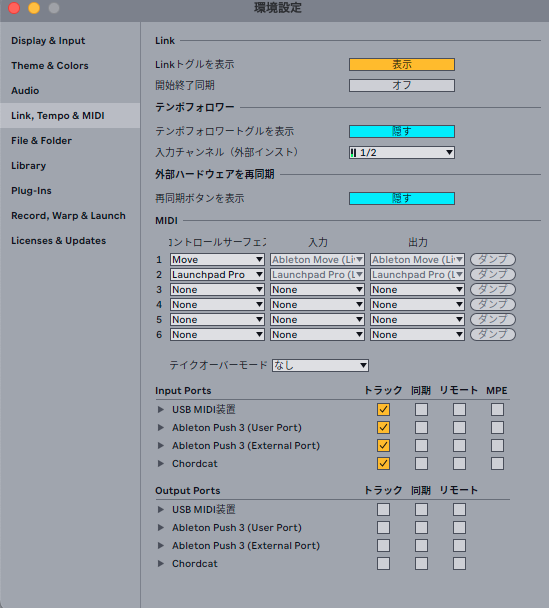Image resolution: width=549 pixels, height=608 pixels.
Task: Click the ダンプ button for surface row 1
Action: pos(493,259)
